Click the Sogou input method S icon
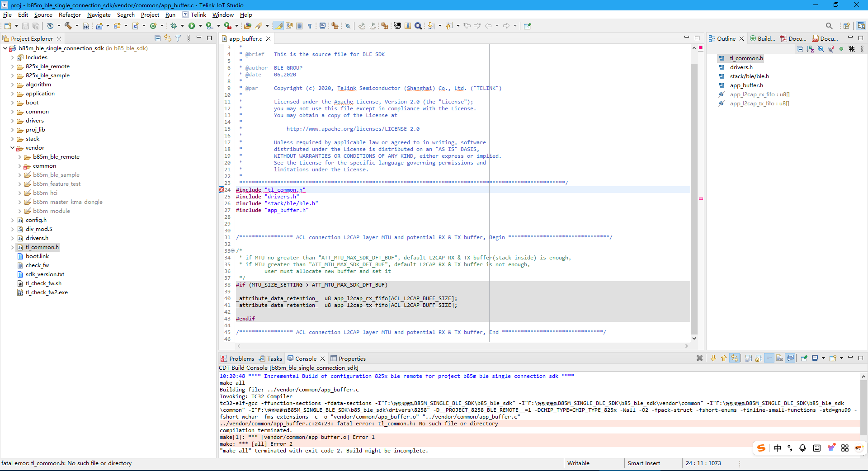Viewport: 868px width, 471px height. click(x=761, y=448)
